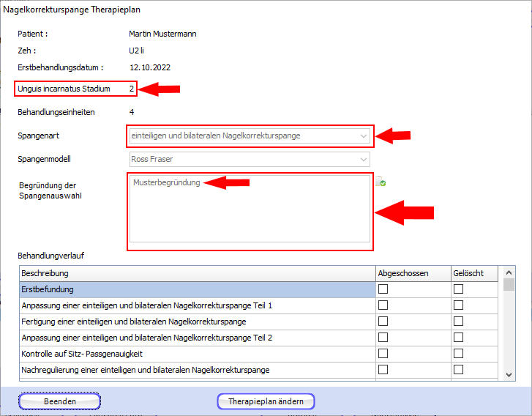Check Abgeschossen for the Fertigung row

(x=383, y=322)
